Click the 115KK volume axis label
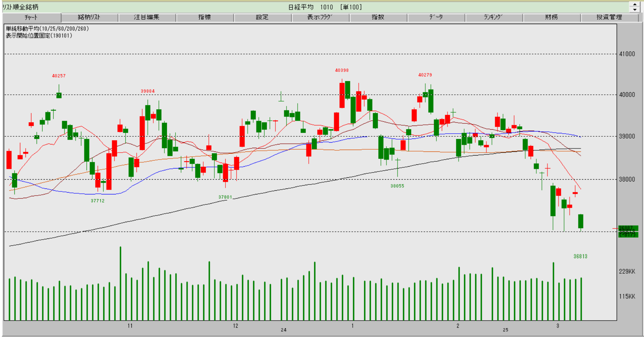Screen dimensions: 644x337 [x=627, y=296]
